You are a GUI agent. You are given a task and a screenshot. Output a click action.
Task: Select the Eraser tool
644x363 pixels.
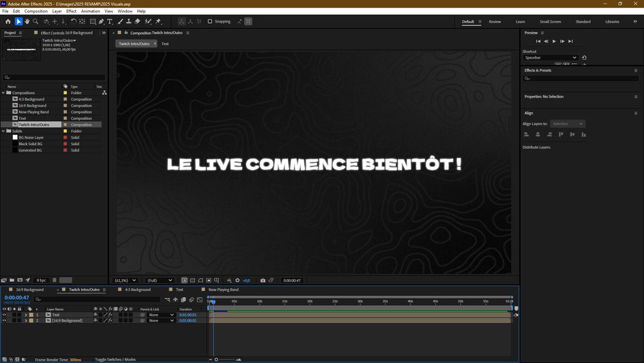pos(138,21)
